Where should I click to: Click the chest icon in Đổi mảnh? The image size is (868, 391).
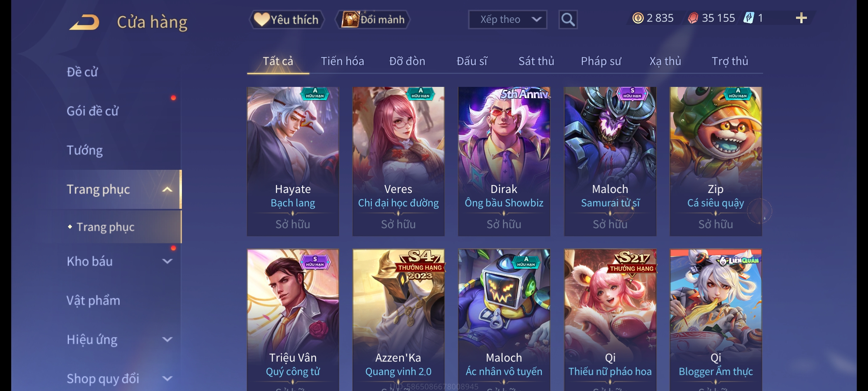[x=350, y=19]
